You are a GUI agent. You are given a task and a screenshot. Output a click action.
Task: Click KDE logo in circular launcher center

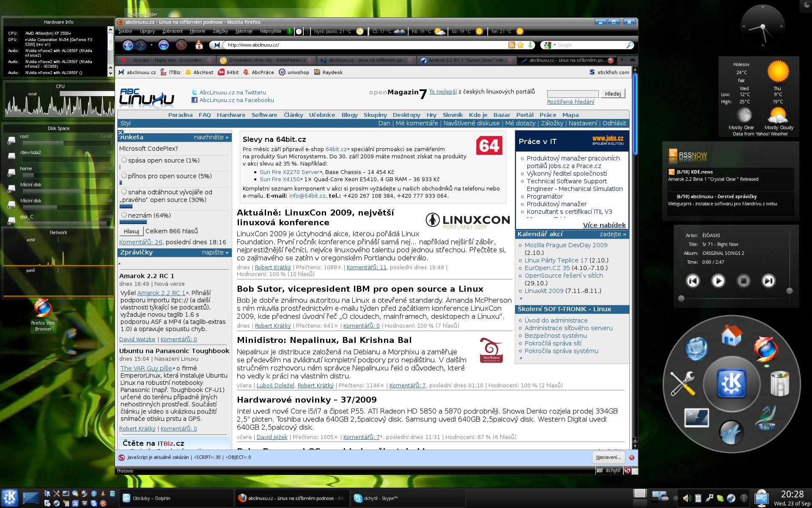[731, 383]
